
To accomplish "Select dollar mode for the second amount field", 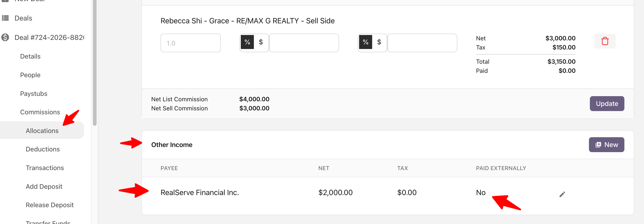I will [379, 42].
